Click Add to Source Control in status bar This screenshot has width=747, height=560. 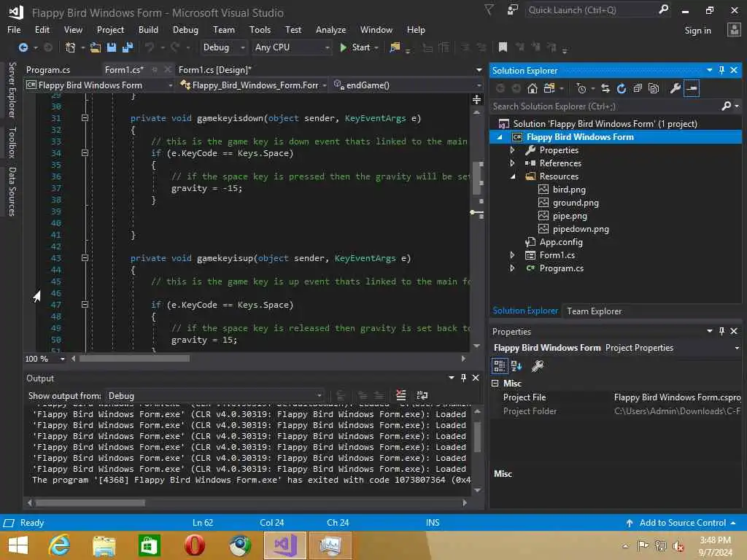[682, 523]
